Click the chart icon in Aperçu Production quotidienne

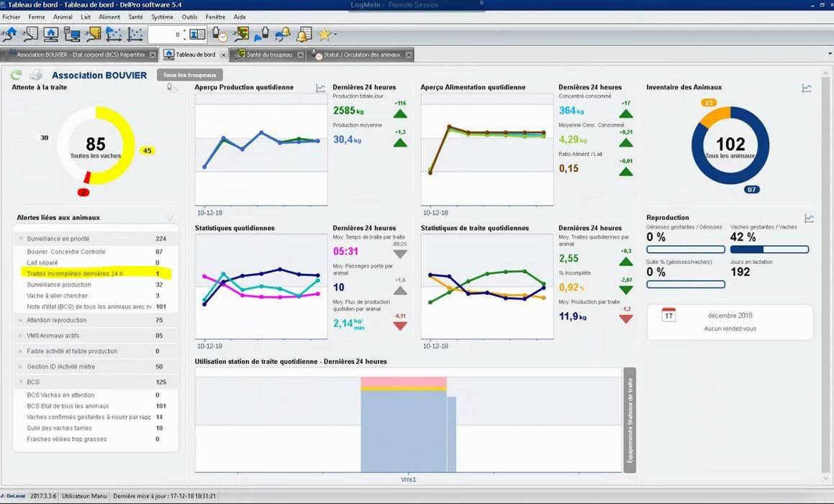320,88
